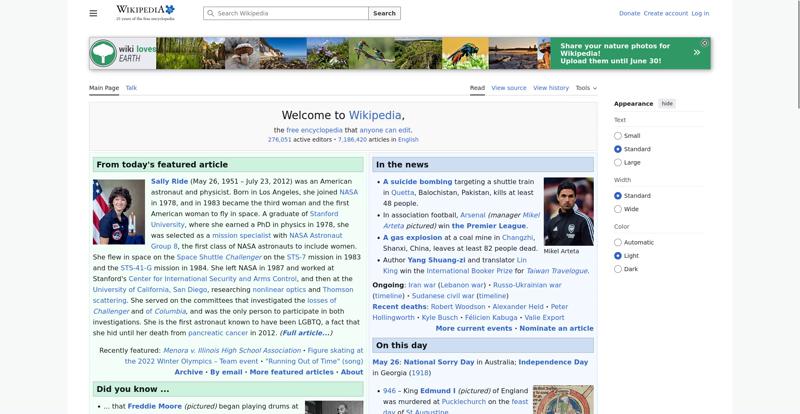
Task: Open the Create account link
Action: [665, 13]
